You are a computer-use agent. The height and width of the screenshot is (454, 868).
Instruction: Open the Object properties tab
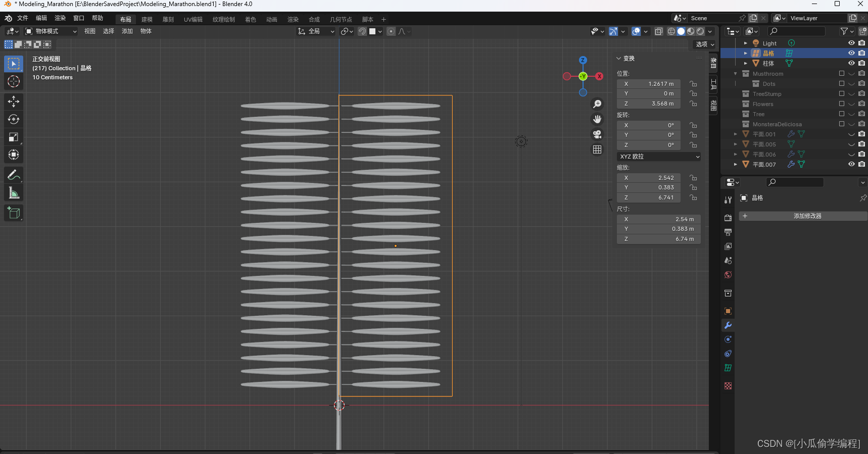(728, 311)
